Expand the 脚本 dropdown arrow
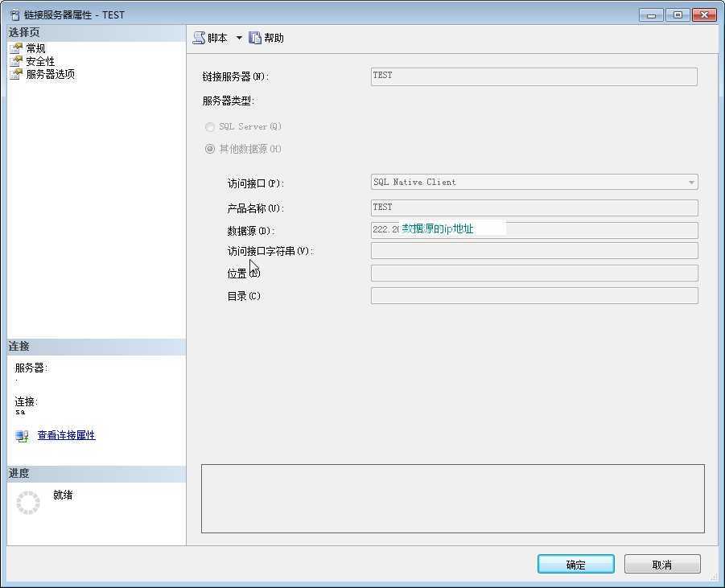 [x=239, y=38]
